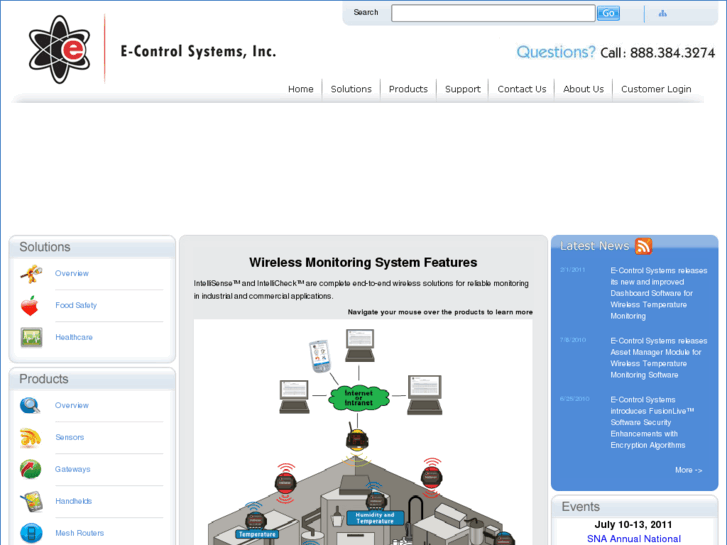Click the gateway device below the cloud
Image resolution: width=727 pixels, height=545 pixels.
coord(357,437)
